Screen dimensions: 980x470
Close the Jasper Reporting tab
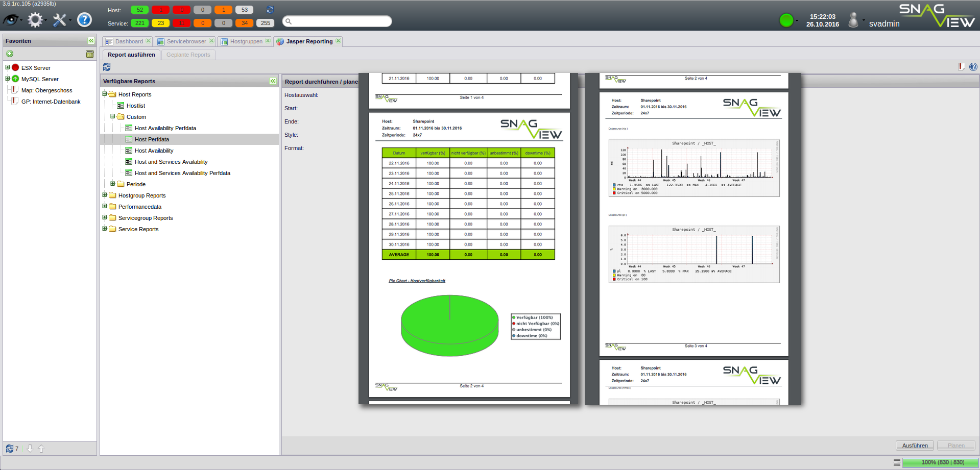(x=338, y=41)
